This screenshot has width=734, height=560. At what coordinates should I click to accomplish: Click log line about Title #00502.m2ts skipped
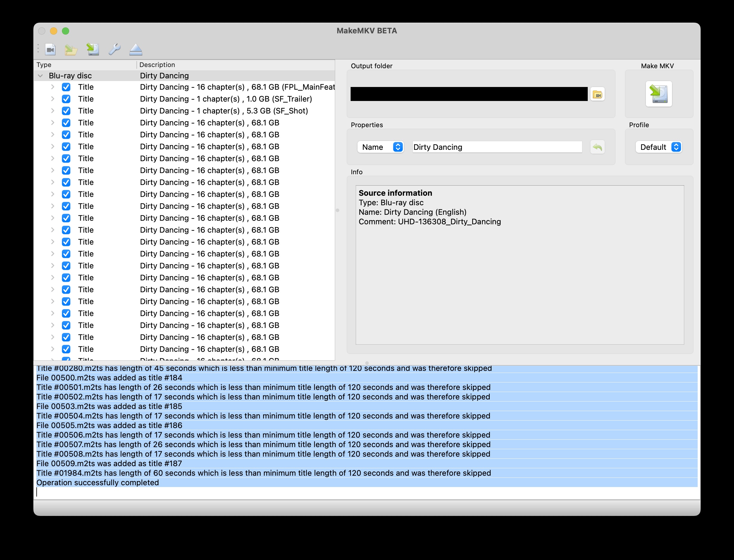click(x=263, y=397)
